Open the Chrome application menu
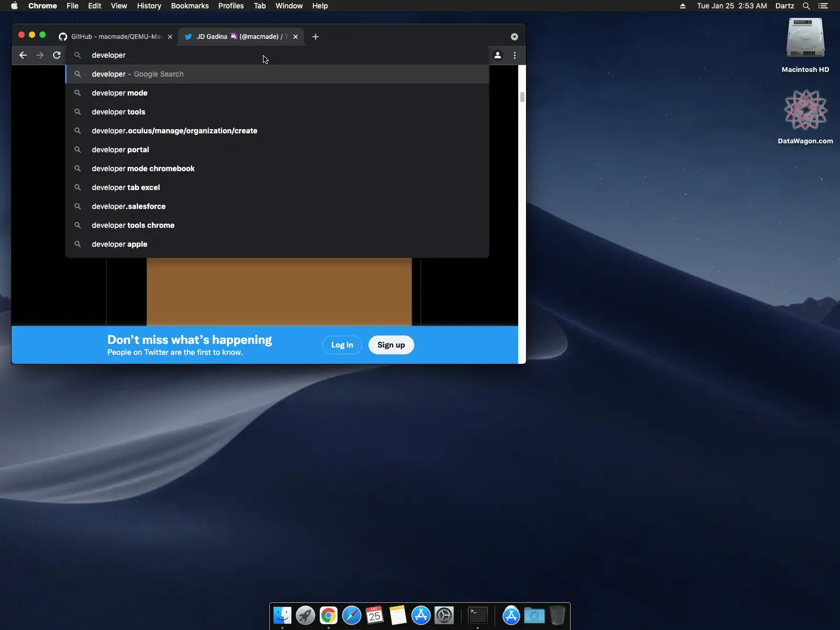The width and height of the screenshot is (840, 630). [43, 6]
